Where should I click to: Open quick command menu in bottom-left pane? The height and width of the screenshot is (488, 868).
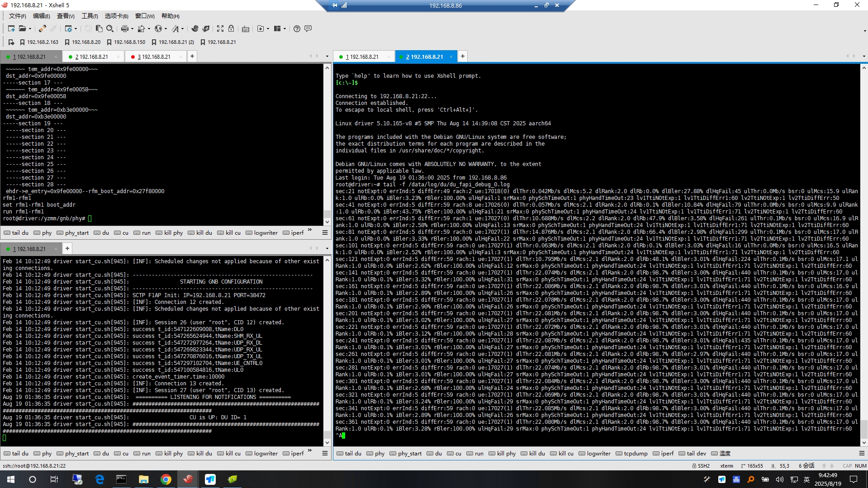[325, 453]
